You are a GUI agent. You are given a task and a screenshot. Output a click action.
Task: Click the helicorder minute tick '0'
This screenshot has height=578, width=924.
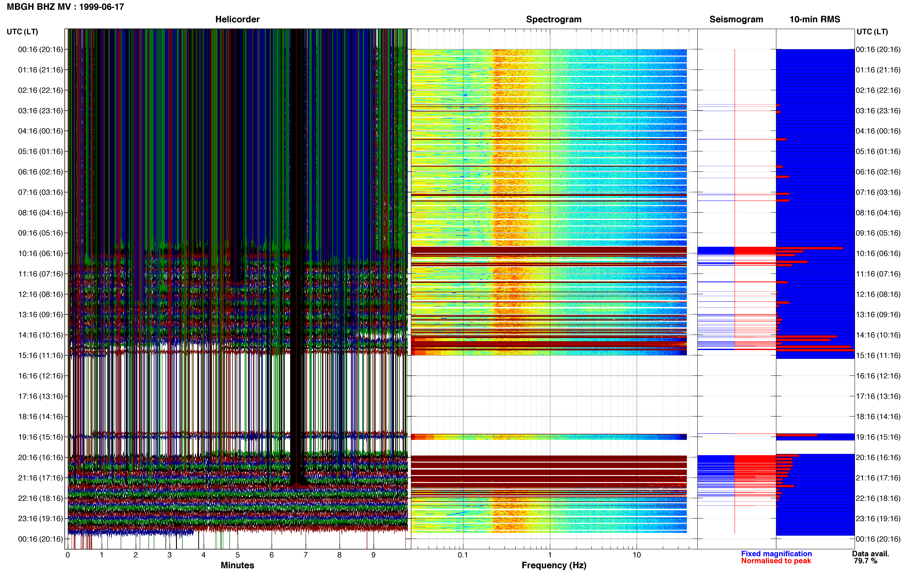(68, 555)
